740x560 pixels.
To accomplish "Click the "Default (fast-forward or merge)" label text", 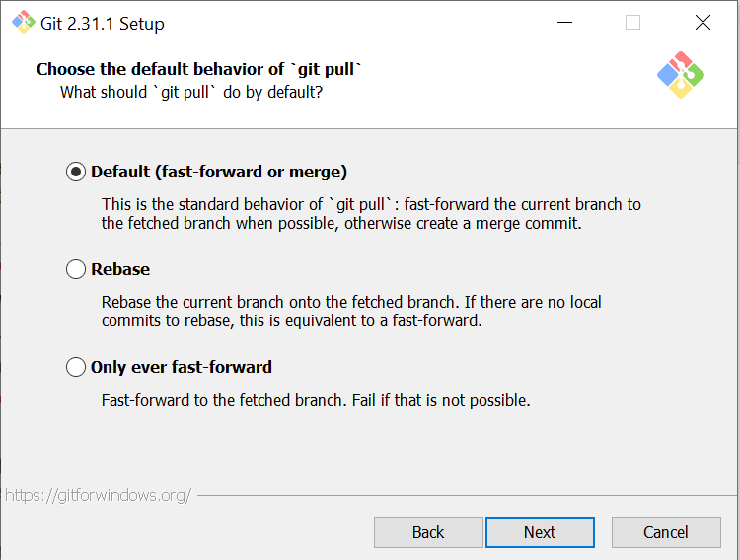I will (219, 172).
